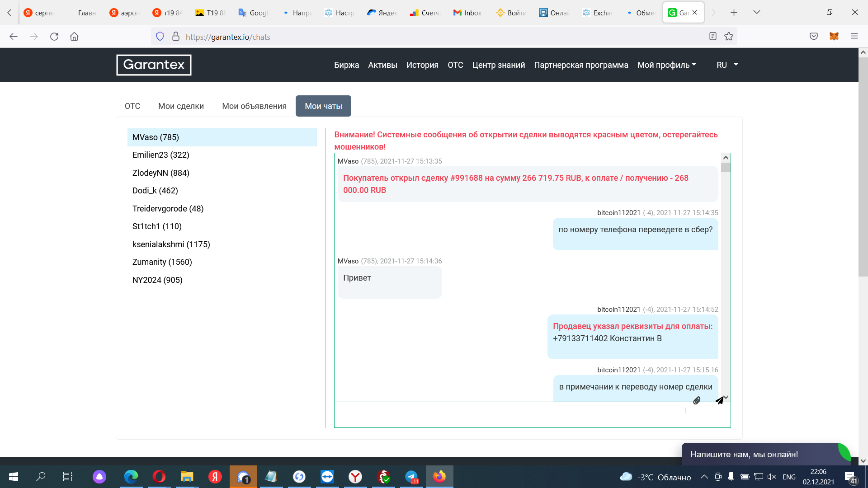
Task: Open the Биржа menu item
Action: click(346, 65)
